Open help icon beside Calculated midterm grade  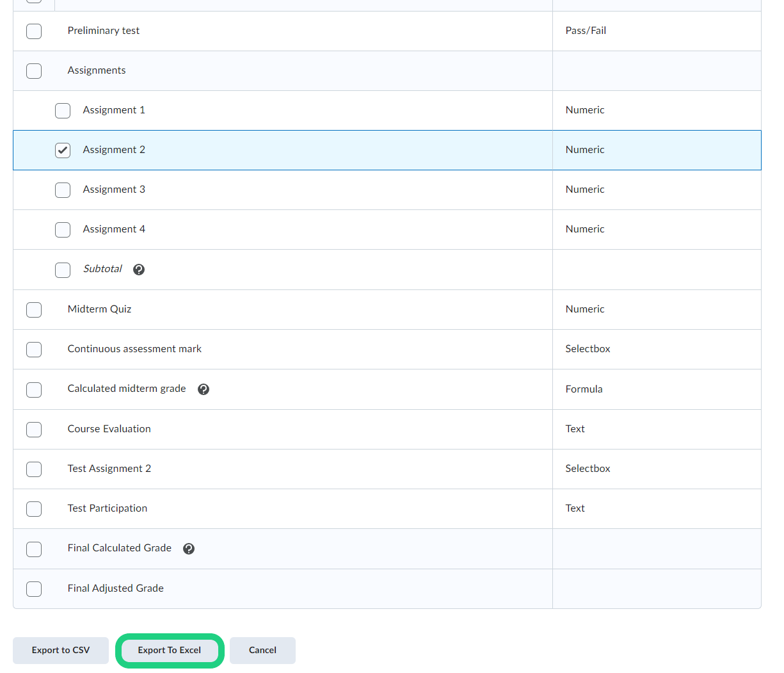coord(204,389)
